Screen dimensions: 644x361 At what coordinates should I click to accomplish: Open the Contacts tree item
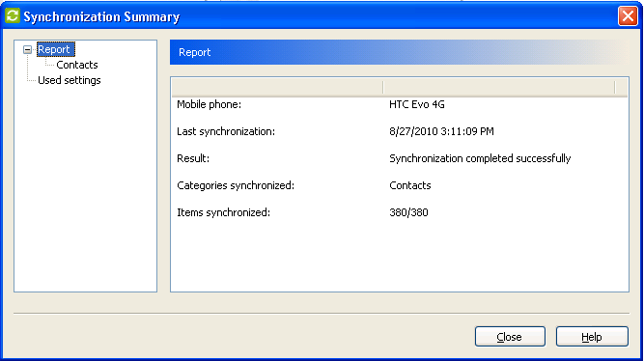click(x=77, y=65)
